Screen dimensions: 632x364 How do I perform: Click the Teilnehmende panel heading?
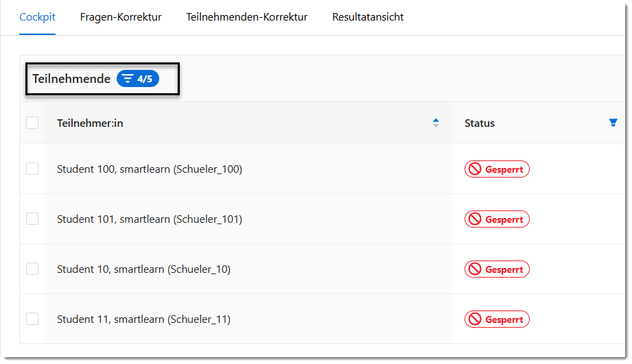tap(71, 79)
